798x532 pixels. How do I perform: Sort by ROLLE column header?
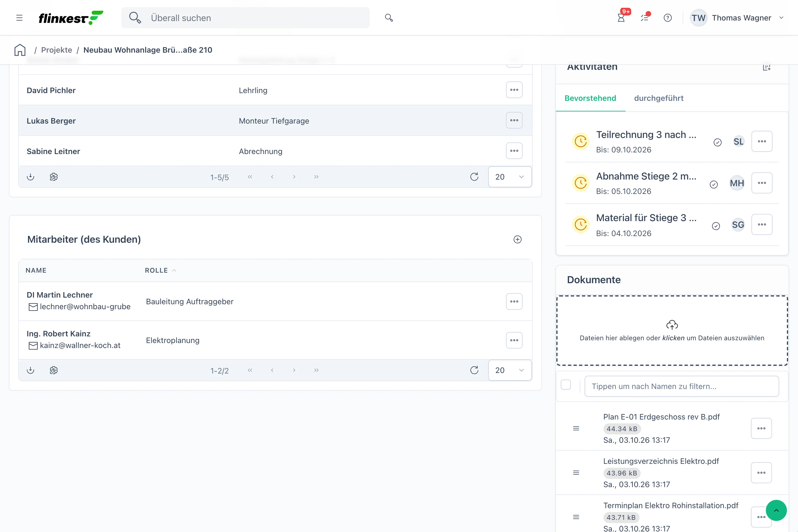pyautogui.click(x=160, y=270)
